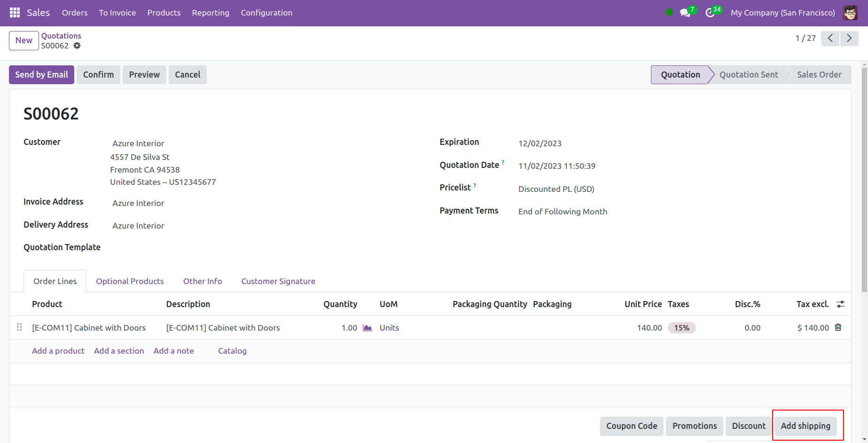The image size is (868, 443).
Task: Click the forecast chart icon beside quantity
Action: click(368, 328)
